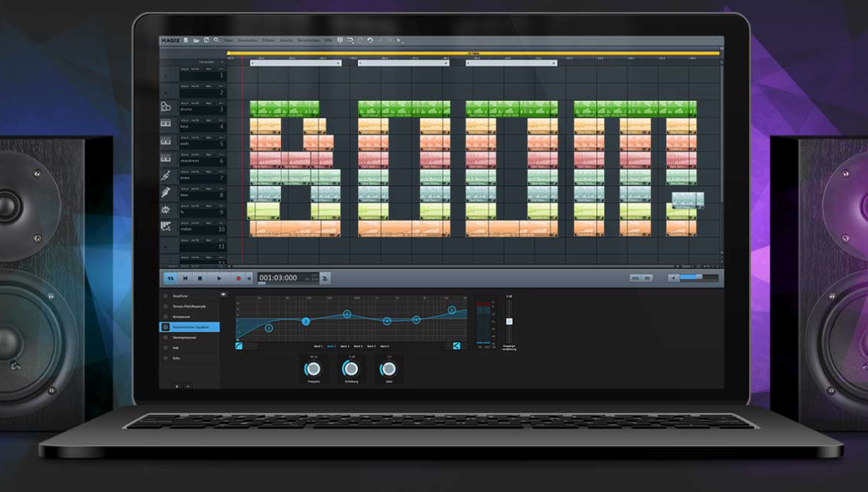This screenshot has width=868, height=492.
Task: Jump to start with the rewind button
Action: (x=185, y=278)
